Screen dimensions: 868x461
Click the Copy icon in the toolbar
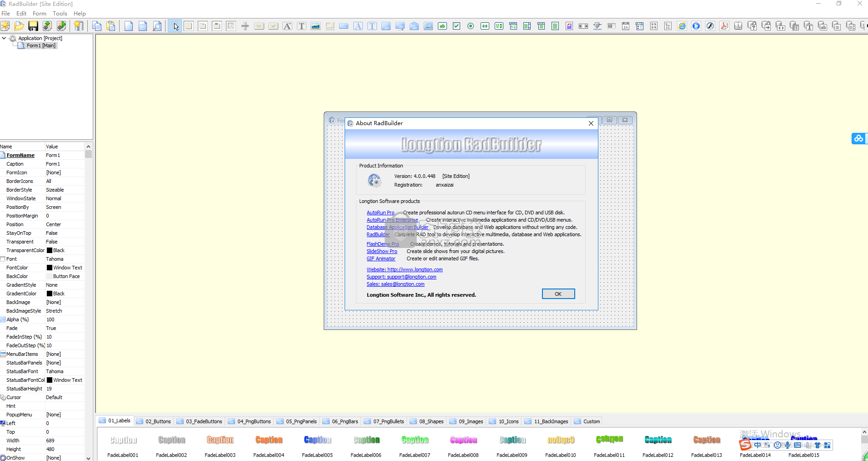click(96, 26)
